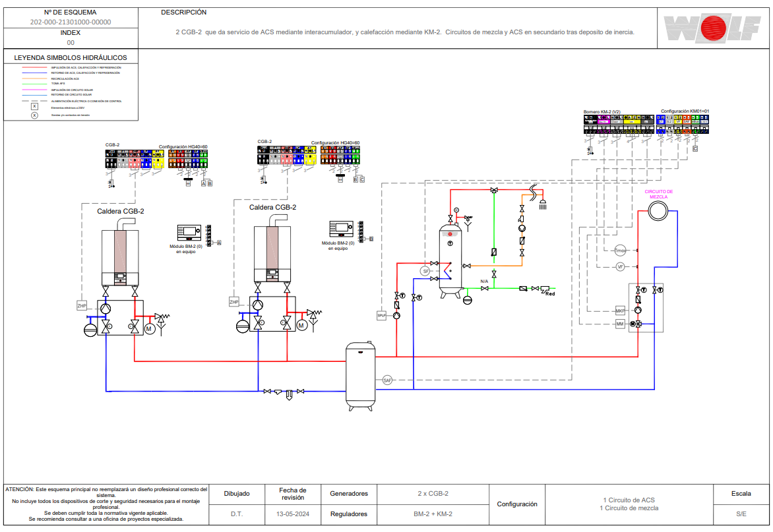Image resolution: width=773 pixels, height=532 pixels.
Task: Select the left Módulo BM-2 controller icon
Action: (189, 233)
